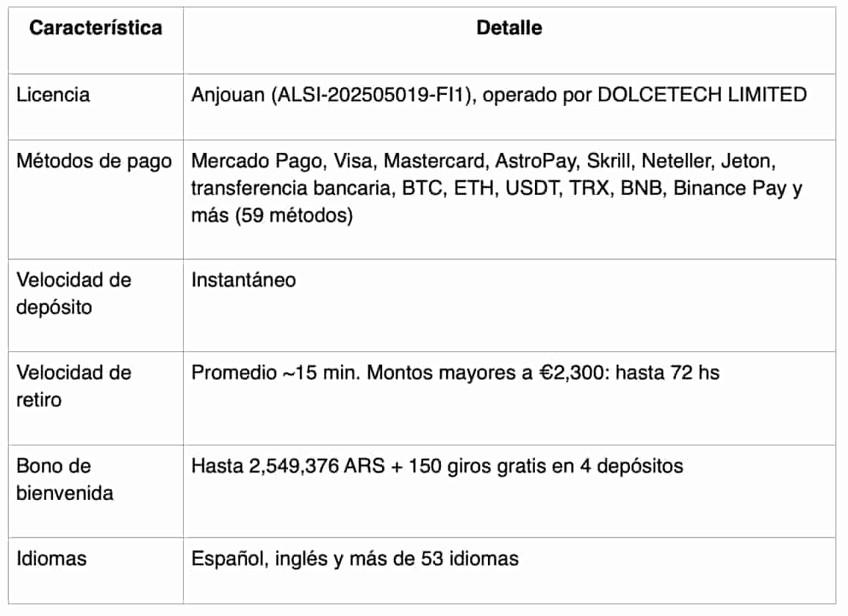Select the Bono de bienvenida label

(x=65, y=479)
